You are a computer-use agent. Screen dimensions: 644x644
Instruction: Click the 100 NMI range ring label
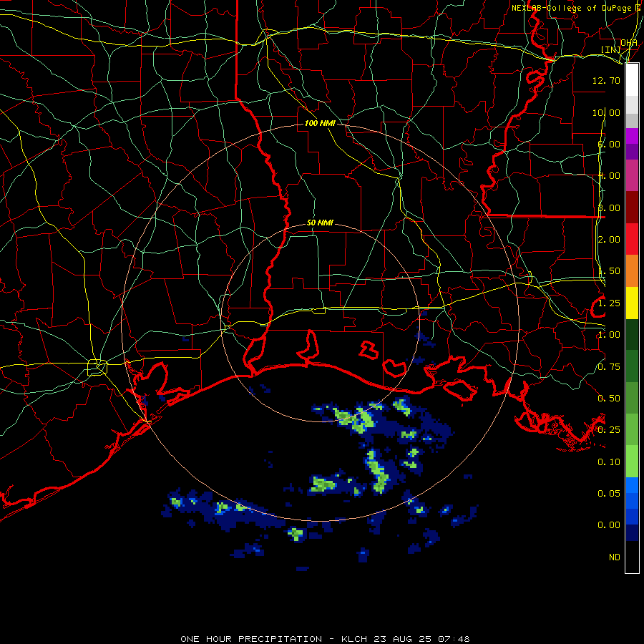click(x=320, y=123)
